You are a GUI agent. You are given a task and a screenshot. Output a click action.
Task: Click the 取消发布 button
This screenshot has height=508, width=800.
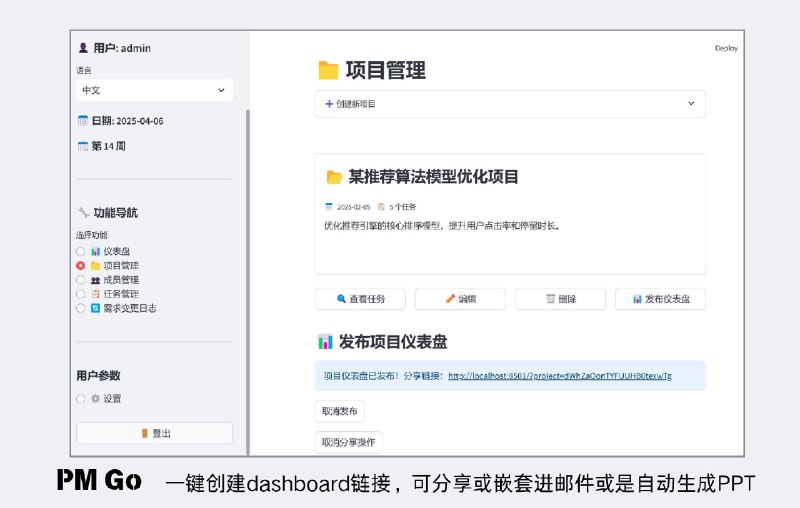point(340,412)
